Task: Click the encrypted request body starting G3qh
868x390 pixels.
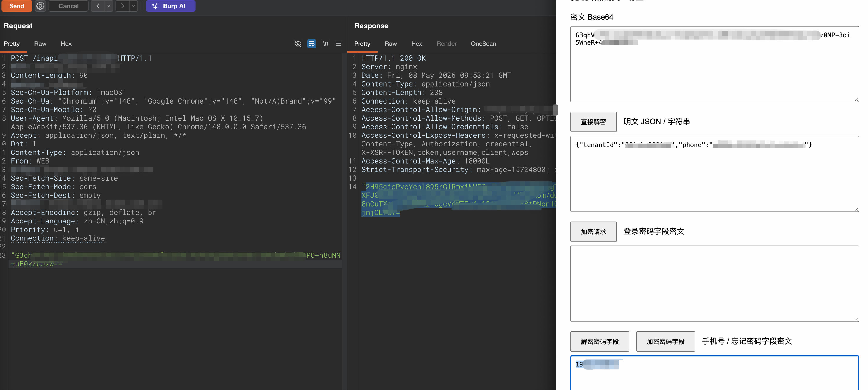Action: (x=175, y=260)
